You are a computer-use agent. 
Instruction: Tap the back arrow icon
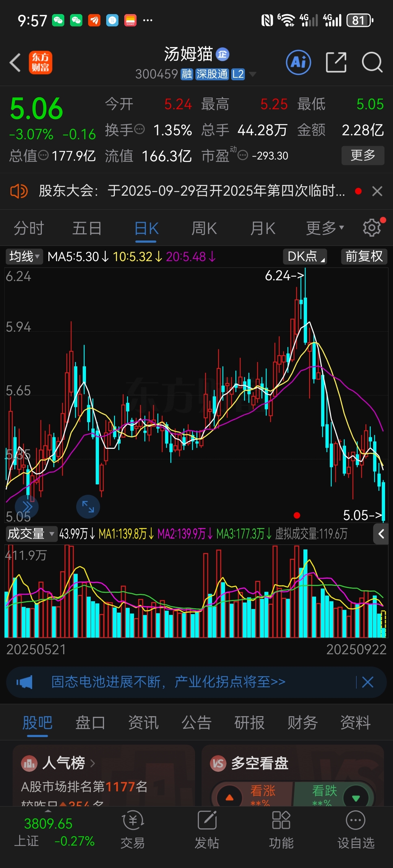[x=15, y=63]
